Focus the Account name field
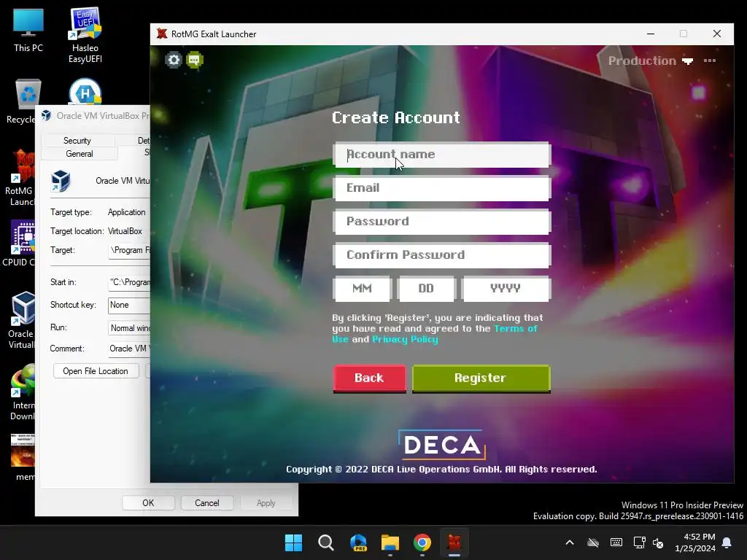 pos(442,155)
